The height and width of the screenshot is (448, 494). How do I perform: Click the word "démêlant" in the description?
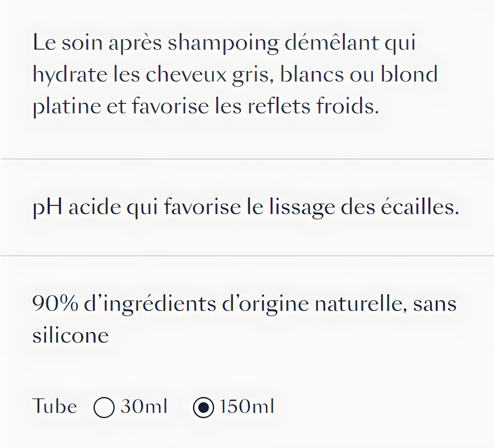[332, 42]
